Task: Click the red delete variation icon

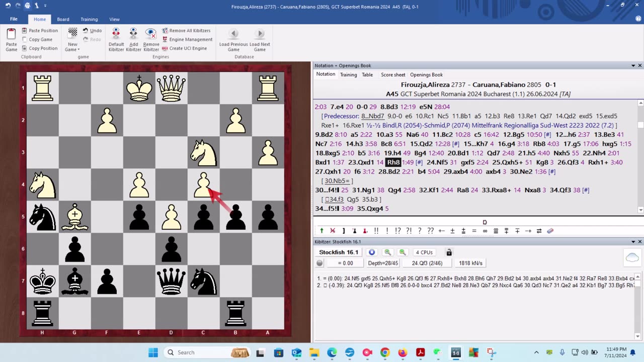Action: (333, 231)
